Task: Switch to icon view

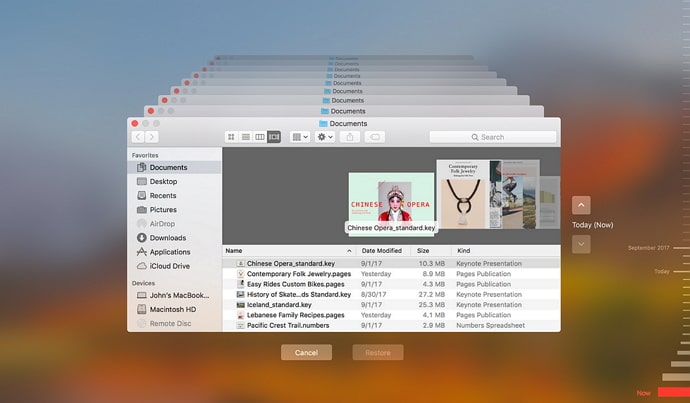Action: click(x=231, y=137)
